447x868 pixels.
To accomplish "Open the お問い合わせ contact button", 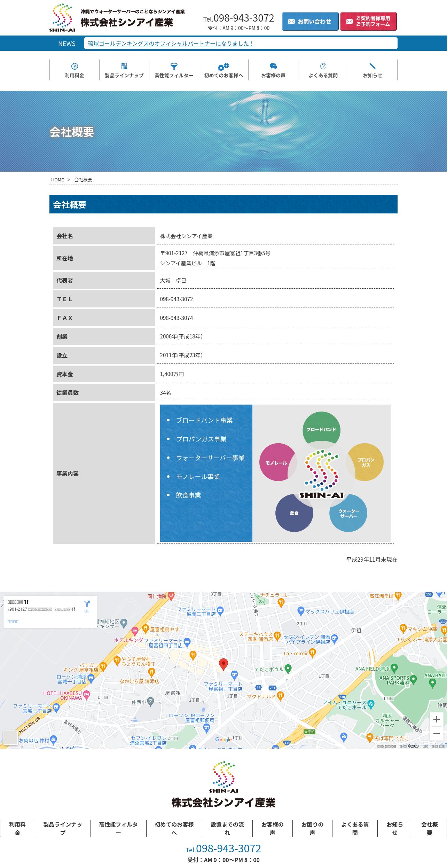I will click(310, 22).
